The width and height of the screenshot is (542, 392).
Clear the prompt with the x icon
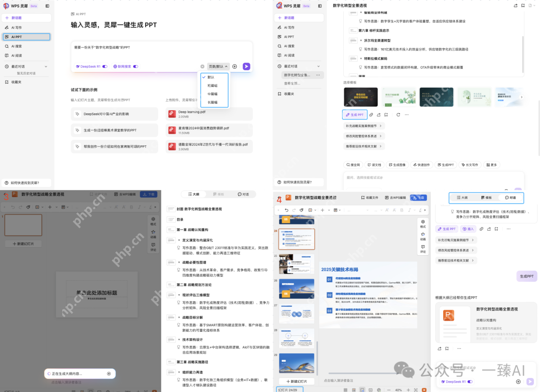pyautogui.click(x=202, y=66)
